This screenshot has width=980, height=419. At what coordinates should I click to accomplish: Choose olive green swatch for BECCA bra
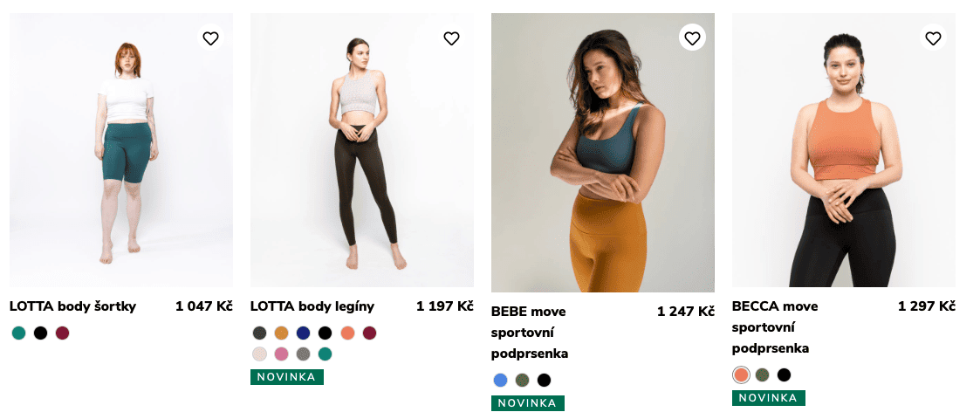coord(762,374)
